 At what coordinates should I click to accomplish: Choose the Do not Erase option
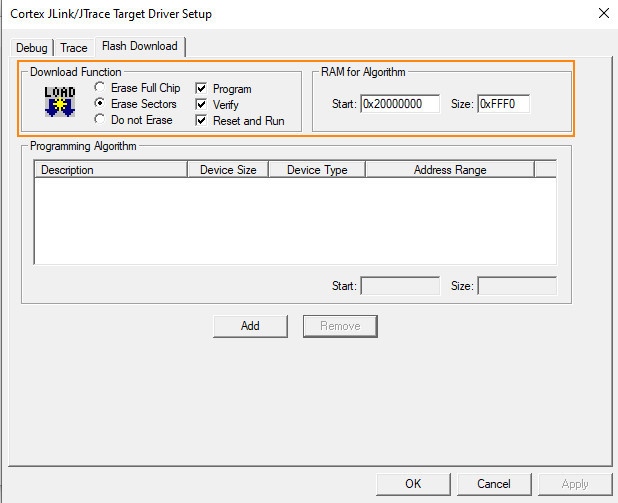(100, 120)
